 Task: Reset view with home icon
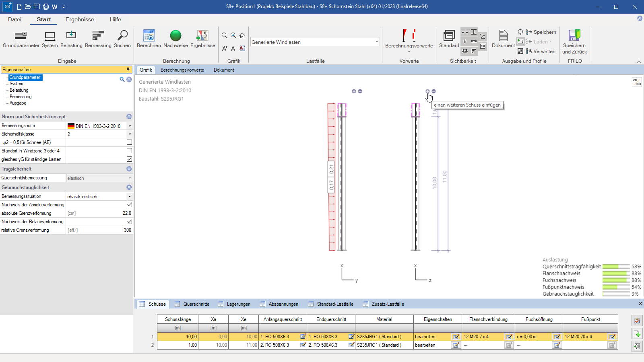pos(242,35)
